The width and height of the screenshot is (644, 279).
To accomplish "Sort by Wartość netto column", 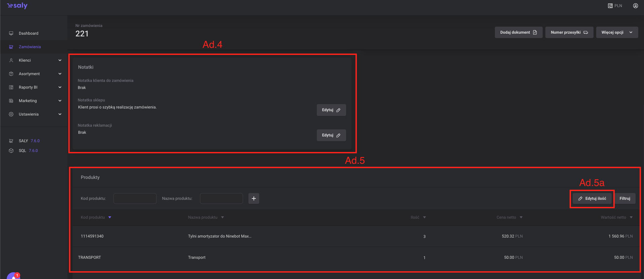I will (631, 217).
